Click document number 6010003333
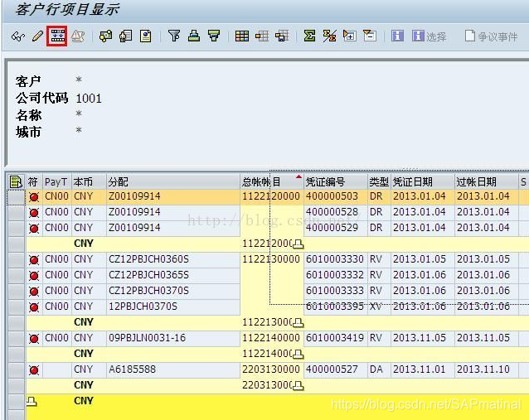This screenshot has height=420, width=529. click(x=335, y=291)
